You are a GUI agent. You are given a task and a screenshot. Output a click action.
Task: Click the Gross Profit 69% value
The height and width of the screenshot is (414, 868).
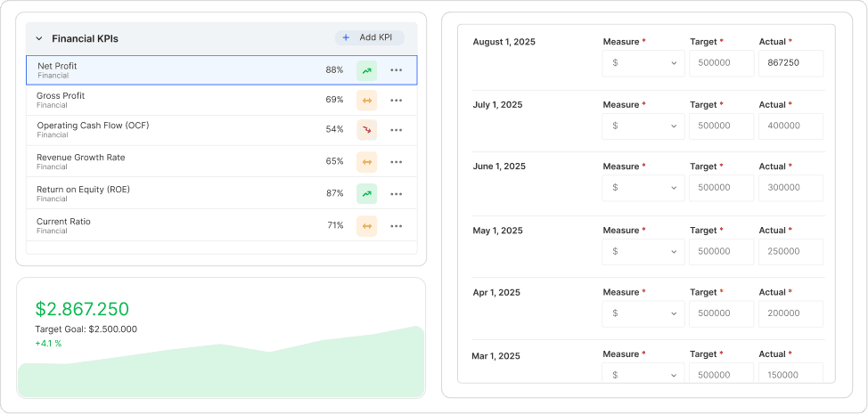point(334,100)
